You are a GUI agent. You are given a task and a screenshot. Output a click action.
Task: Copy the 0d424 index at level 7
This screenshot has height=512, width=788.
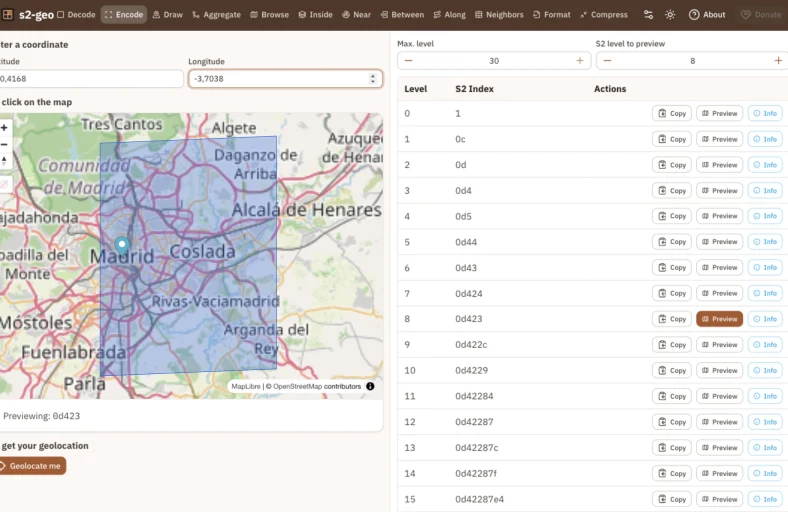pyautogui.click(x=672, y=293)
